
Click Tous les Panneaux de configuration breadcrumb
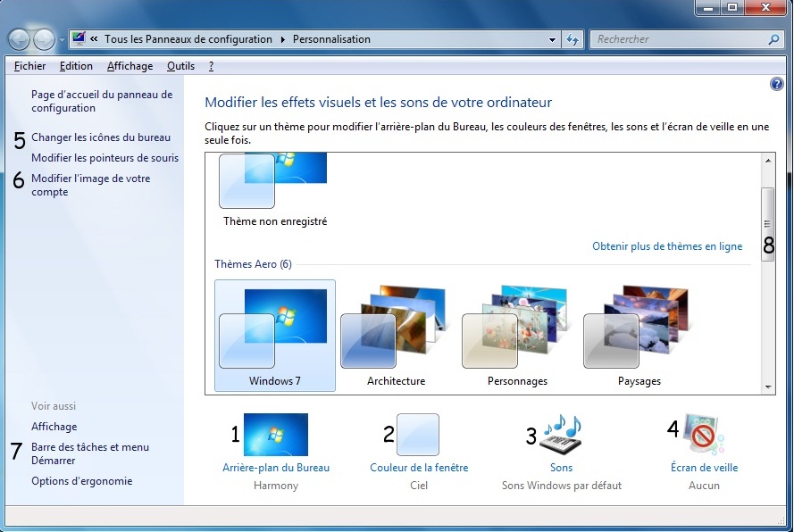pos(188,39)
